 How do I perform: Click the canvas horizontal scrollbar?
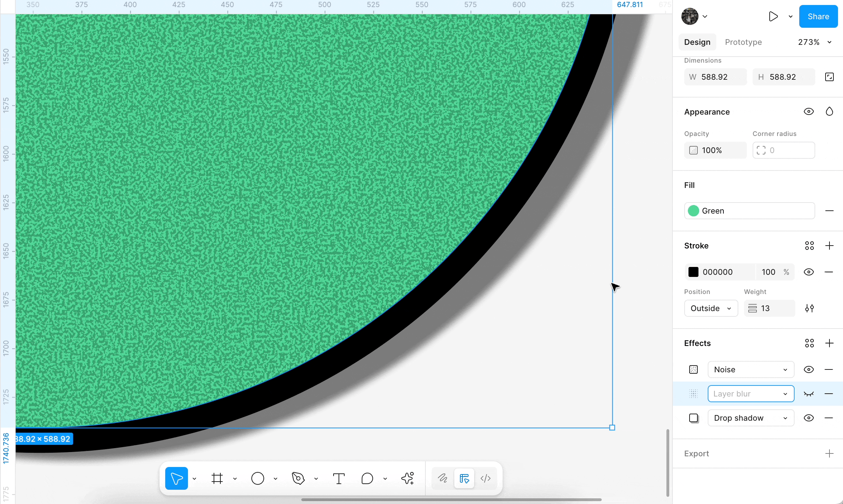pos(451,500)
